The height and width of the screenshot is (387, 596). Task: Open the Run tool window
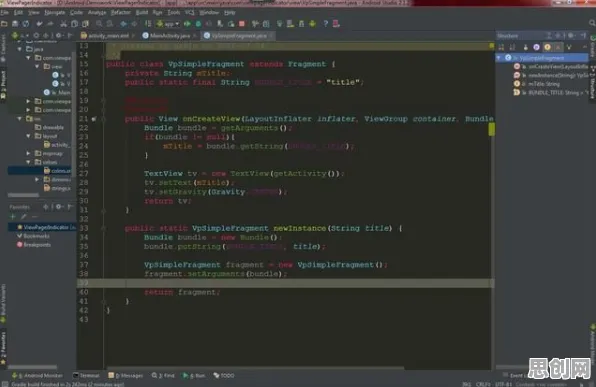194,376
